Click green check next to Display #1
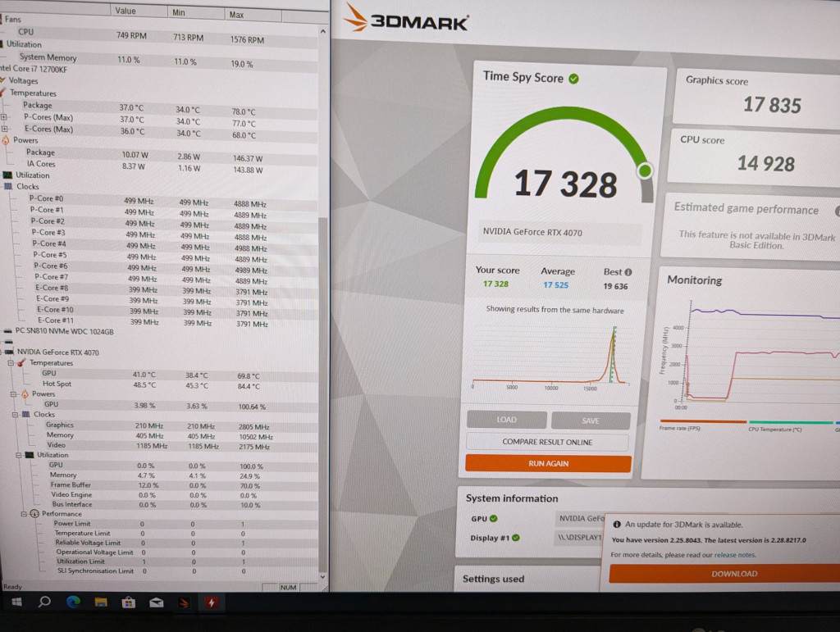The image size is (840, 632). coord(515,538)
